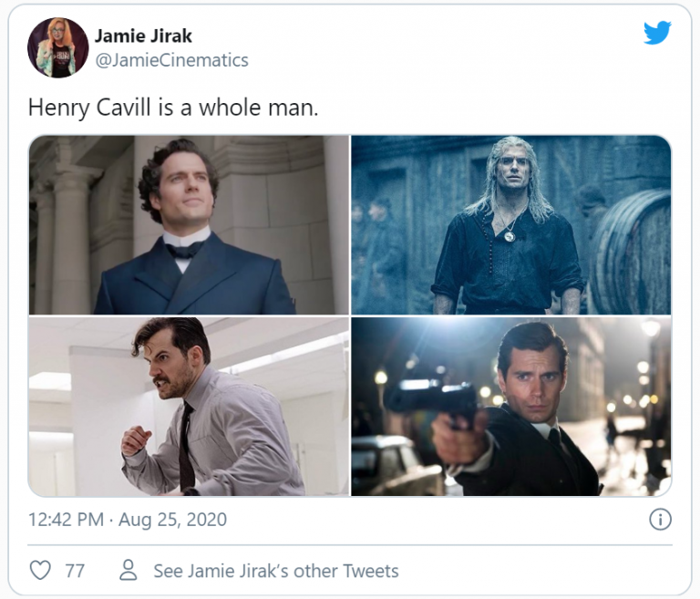This screenshot has width=700, height=599.
Task: Open the 12:42 PM timestamp link
Action: (x=128, y=520)
